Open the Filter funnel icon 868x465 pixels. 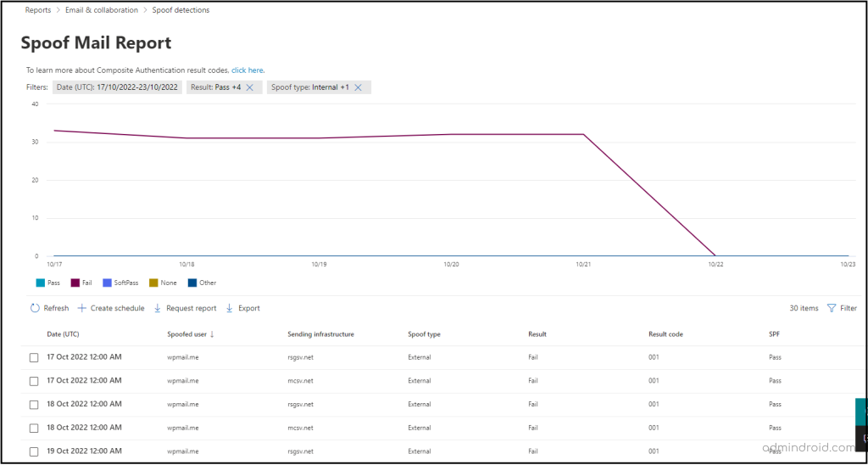tap(831, 308)
